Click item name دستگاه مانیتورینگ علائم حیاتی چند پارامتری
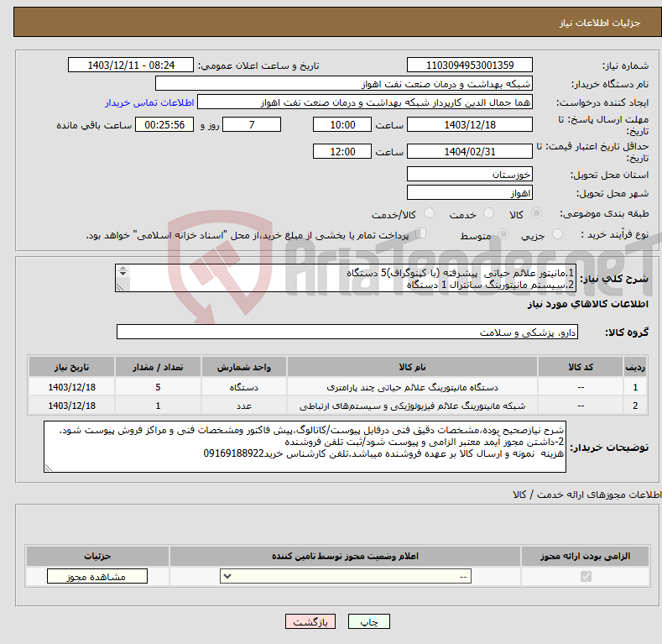662x644 pixels. tap(412, 387)
